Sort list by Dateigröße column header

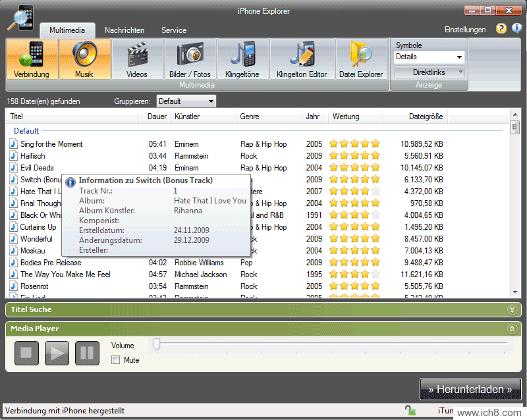click(x=414, y=117)
